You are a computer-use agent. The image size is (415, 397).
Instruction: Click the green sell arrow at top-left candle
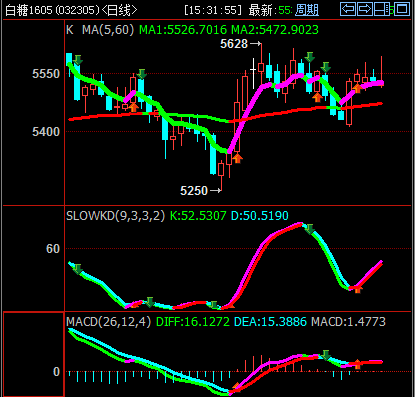78,60
